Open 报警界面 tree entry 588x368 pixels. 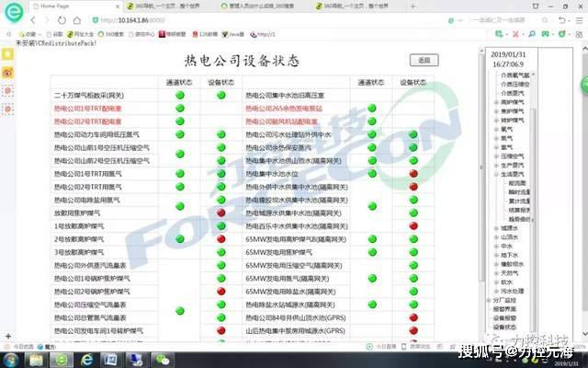click(x=504, y=309)
